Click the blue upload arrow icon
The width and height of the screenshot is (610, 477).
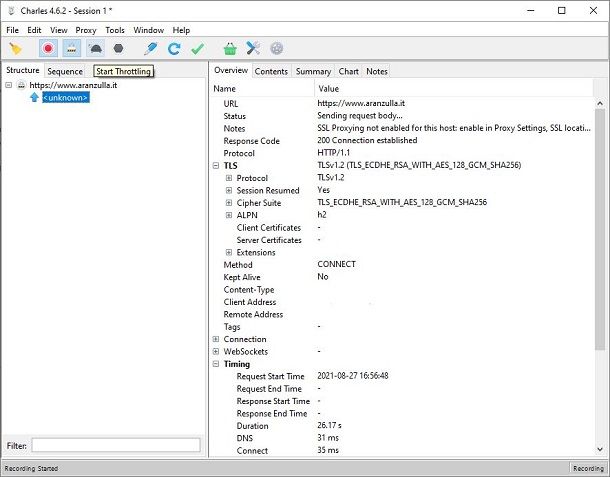click(x=34, y=97)
